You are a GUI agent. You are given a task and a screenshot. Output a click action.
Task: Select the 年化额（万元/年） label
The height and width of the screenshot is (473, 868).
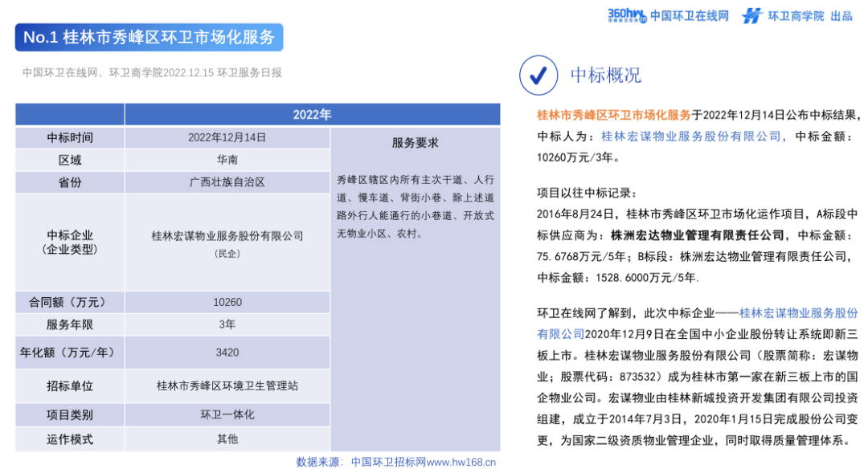(70, 353)
